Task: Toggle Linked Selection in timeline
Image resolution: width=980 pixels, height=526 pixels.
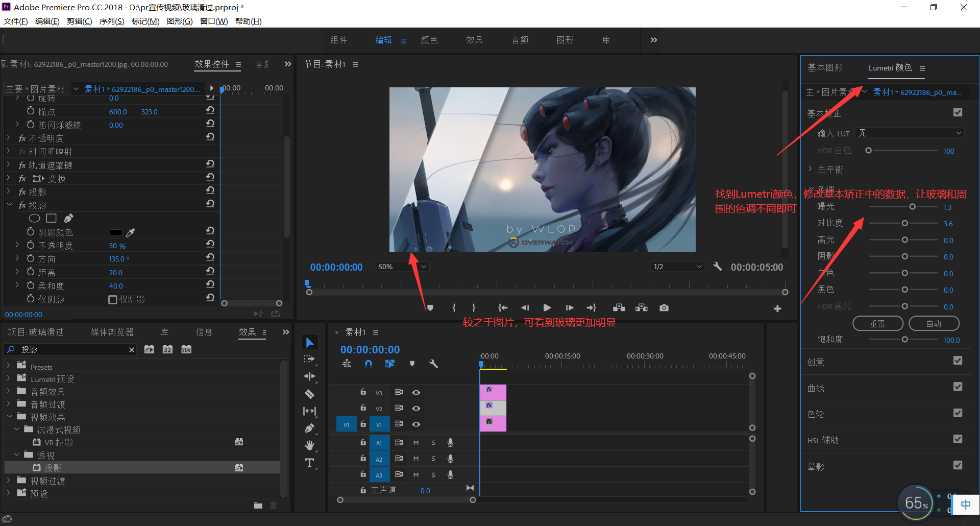Action: pyautogui.click(x=390, y=364)
